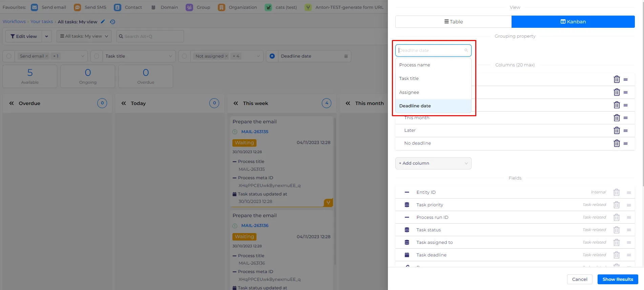Open the Add column dropdown
The height and width of the screenshot is (290, 644).
click(x=433, y=163)
